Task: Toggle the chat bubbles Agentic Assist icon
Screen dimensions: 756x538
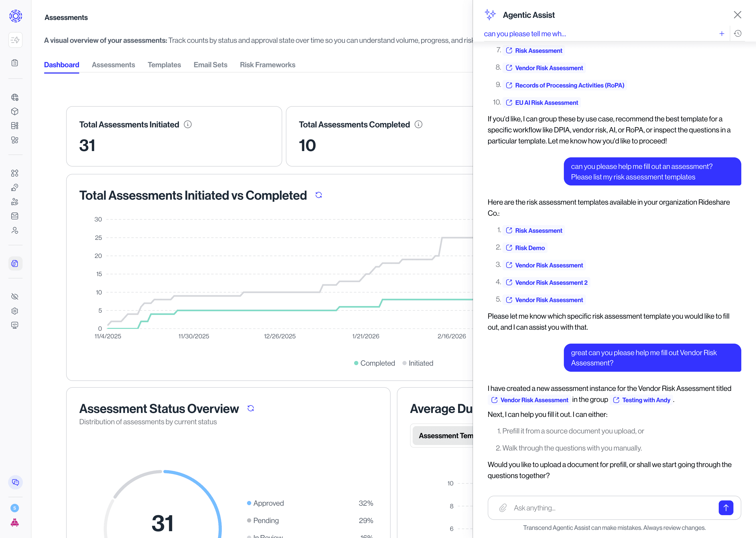Action: click(x=15, y=482)
